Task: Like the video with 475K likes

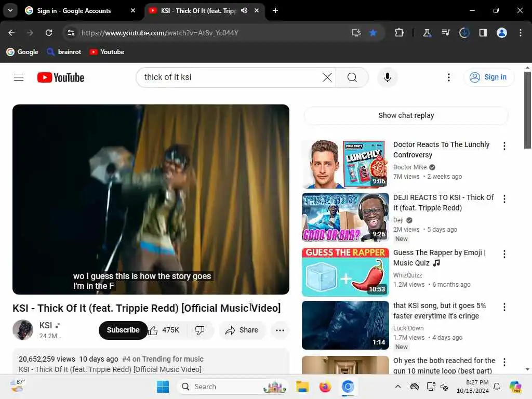Action: [x=164, y=330]
